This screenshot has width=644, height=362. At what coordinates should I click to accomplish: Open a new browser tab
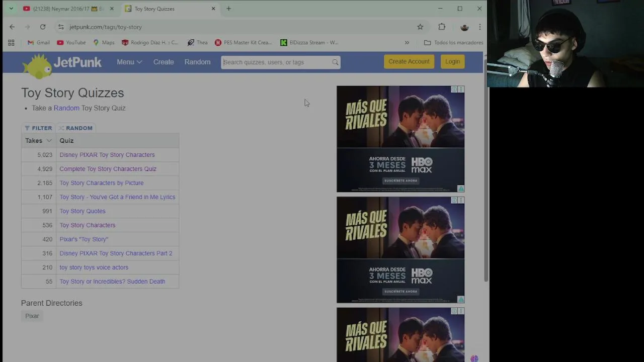click(x=228, y=9)
